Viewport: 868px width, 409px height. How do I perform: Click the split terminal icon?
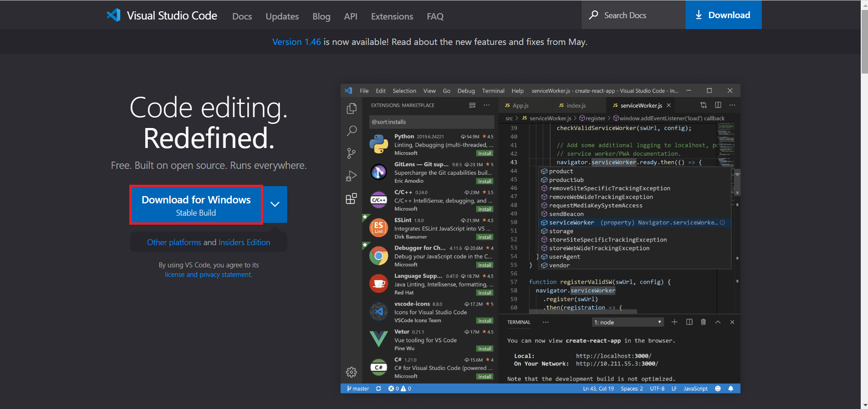click(x=689, y=322)
